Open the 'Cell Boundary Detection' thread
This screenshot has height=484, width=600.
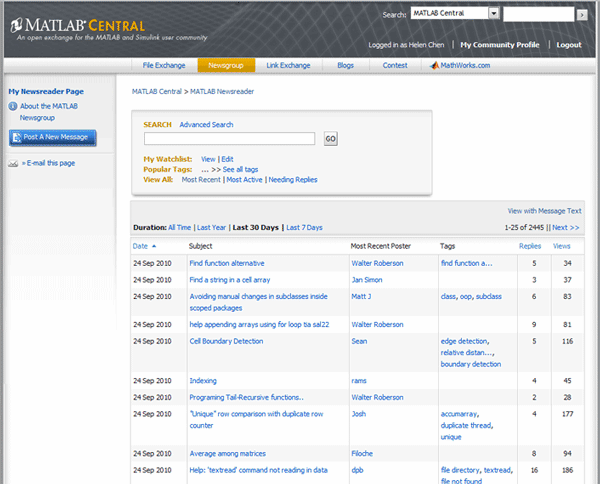(x=232, y=341)
